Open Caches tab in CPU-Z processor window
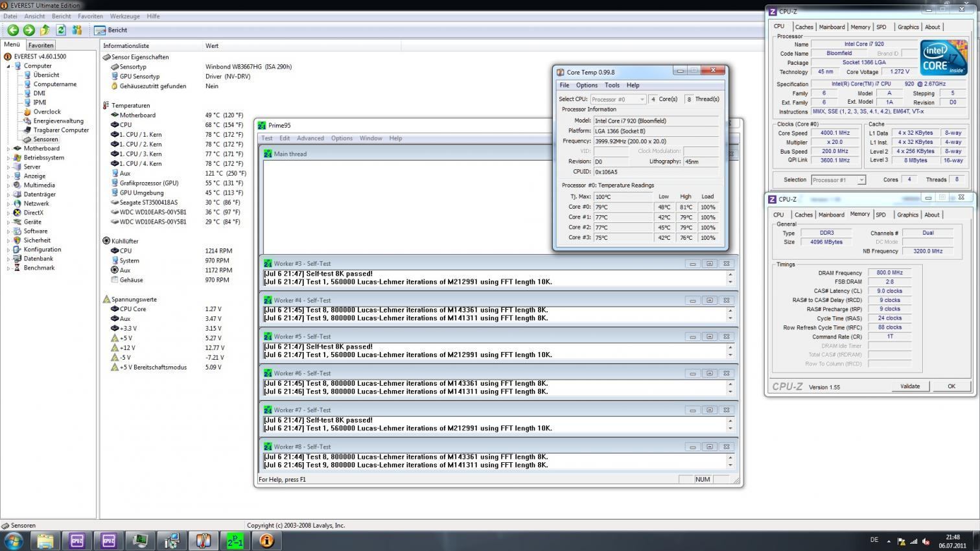 804,27
